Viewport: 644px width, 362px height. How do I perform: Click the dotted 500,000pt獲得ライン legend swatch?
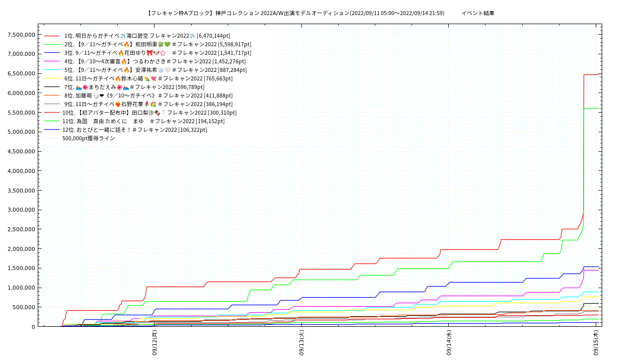(x=52, y=138)
